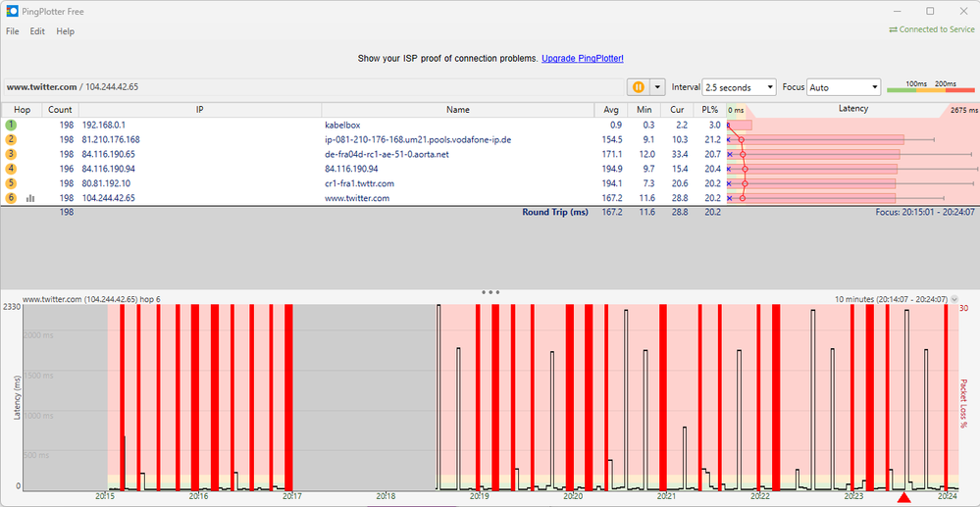Open the Edit menu
This screenshot has width=980, height=507.
[x=37, y=31]
